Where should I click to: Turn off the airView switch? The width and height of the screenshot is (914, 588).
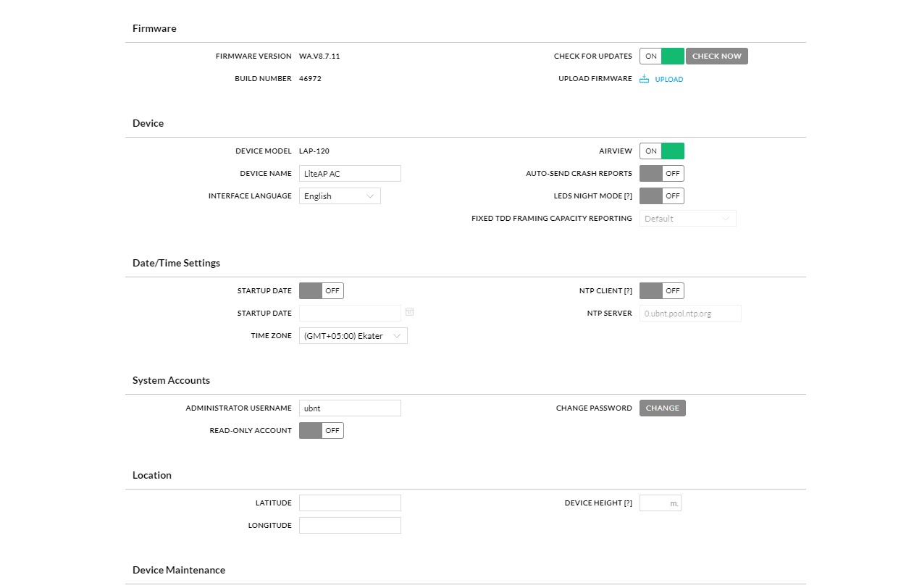[661, 151]
